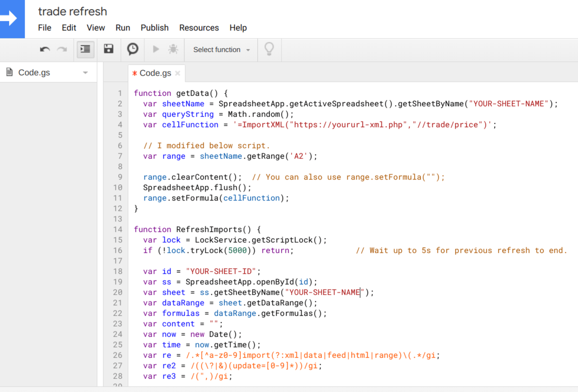Click sheetName.getRange('A2') on line 7
Image resolution: width=578 pixels, height=392 pixels.
pos(256,156)
